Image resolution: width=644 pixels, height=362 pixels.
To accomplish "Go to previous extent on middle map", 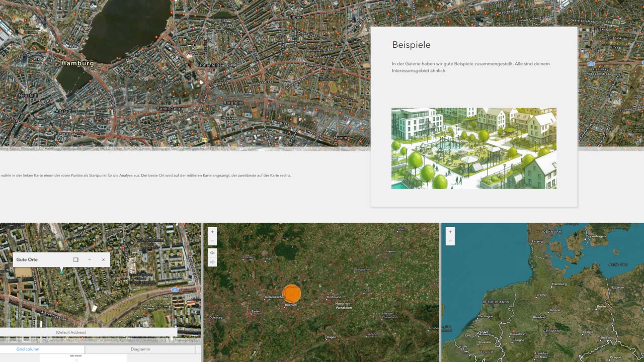I will tap(212, 253).
